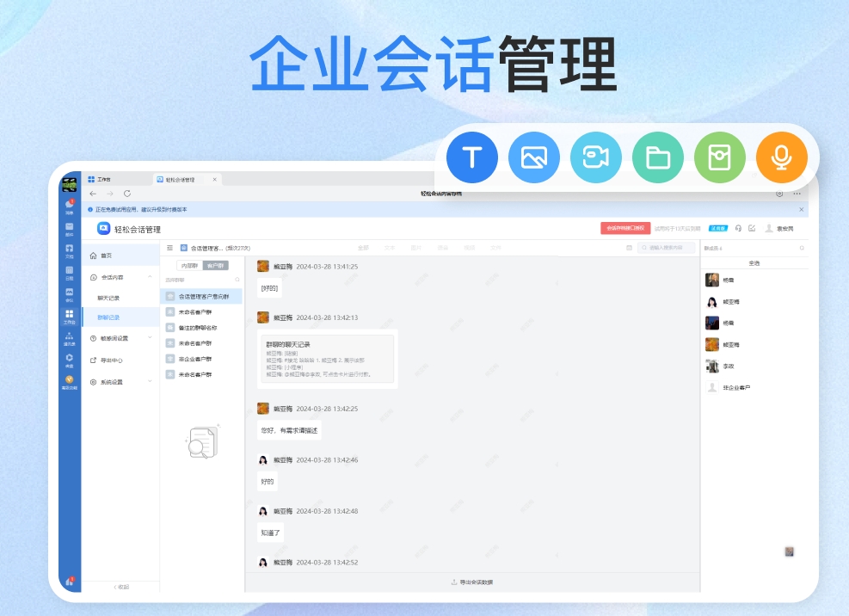Click the settings gear near the ellipsis
The width and height of the screenshot is (849, 616).
tap(779, 194)
